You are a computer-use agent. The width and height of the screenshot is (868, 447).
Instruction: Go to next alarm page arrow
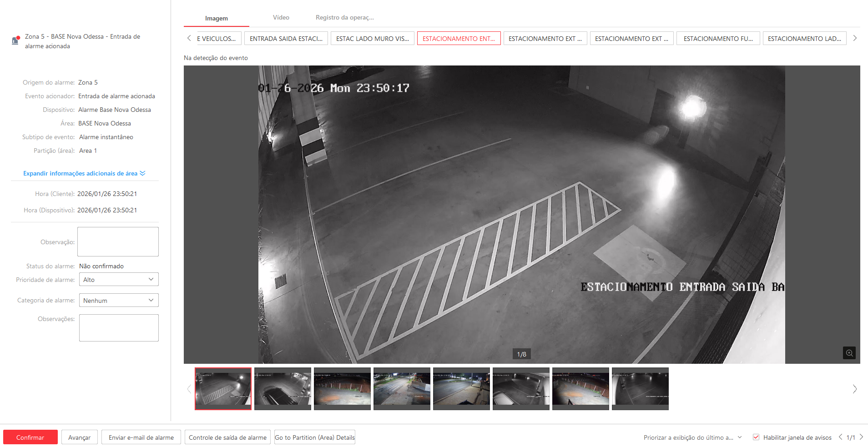pyautogui.click(x=861, y=437)
